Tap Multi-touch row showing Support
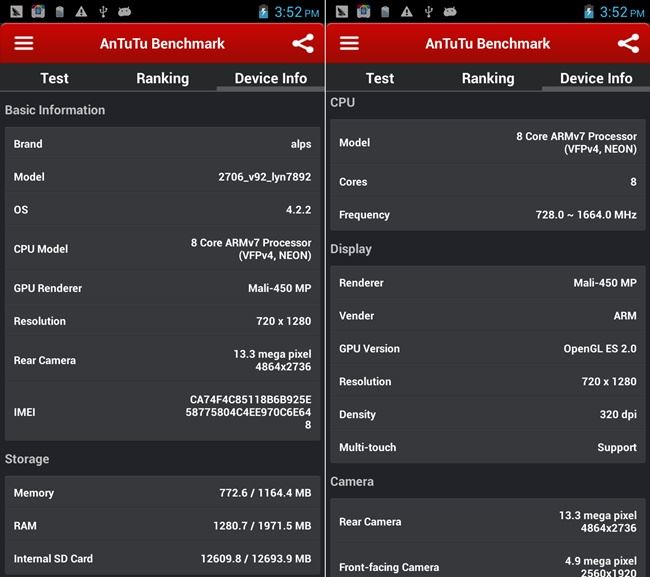Viewport: 650px width, 577px height. point(488,447)
